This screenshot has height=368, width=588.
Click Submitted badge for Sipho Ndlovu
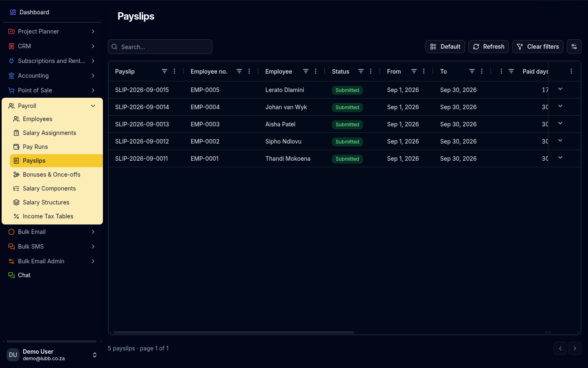point(347,142)
